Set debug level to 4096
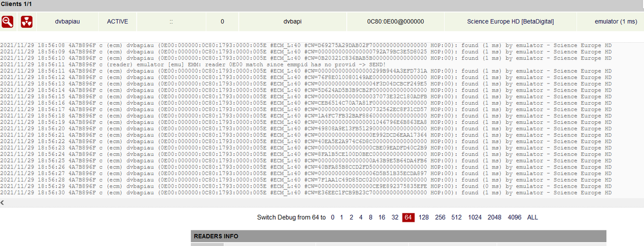Screen dimensions: 644x246 [x=515, y=217]
